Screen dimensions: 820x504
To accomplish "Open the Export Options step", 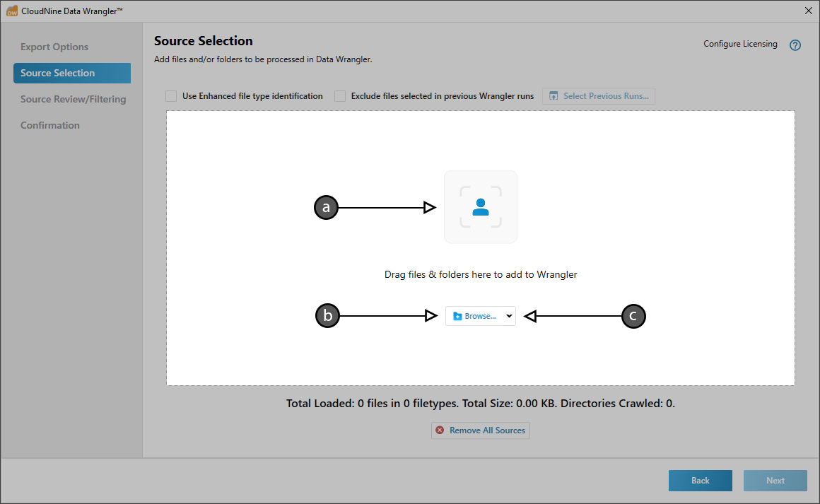I will point(54,47).
